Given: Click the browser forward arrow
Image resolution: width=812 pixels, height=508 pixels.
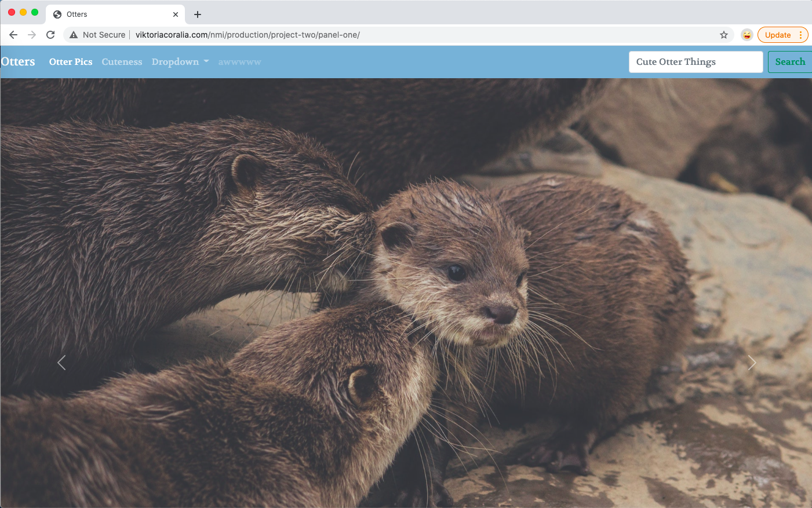Looking at the screenshot, I should click(x=32, y=35).
